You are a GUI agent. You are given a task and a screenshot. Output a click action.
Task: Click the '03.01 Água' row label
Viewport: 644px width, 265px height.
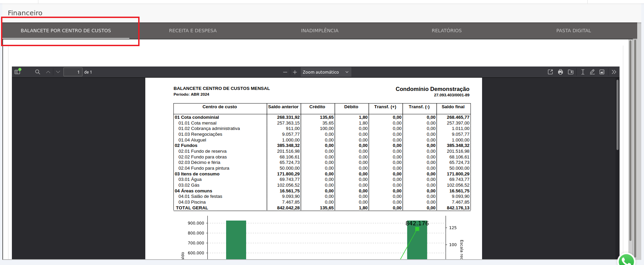click(190, 179)
